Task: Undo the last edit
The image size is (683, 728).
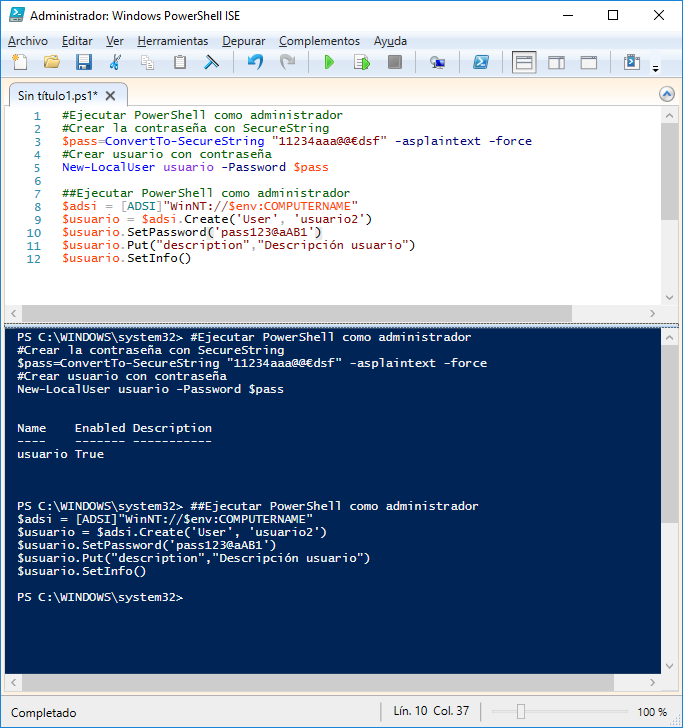Action: [x=255, y=62]
